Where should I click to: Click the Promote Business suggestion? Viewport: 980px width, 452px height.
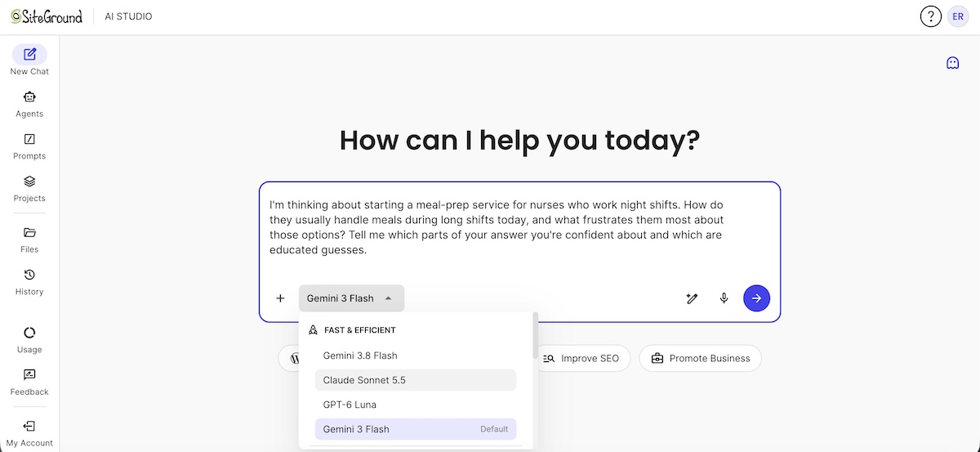pos(700,358)
